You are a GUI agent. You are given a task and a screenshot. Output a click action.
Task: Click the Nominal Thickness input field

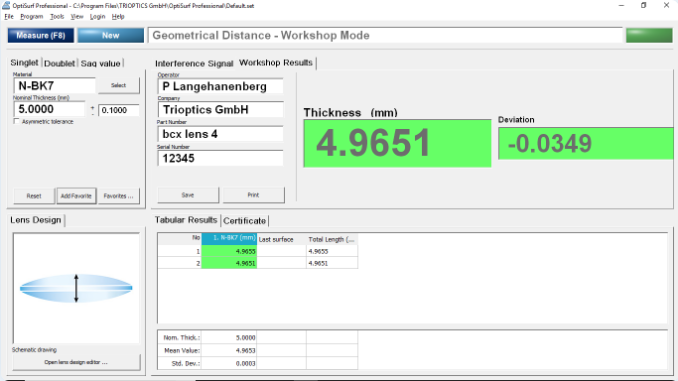point(50,109)
